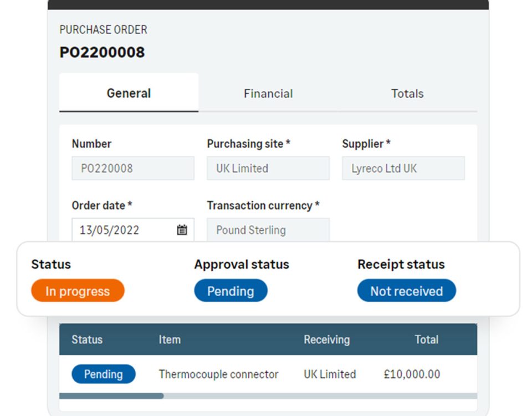532x416 pixels.
Task: Click the Transaction currency field Pound Sterling
Action: 268,230
